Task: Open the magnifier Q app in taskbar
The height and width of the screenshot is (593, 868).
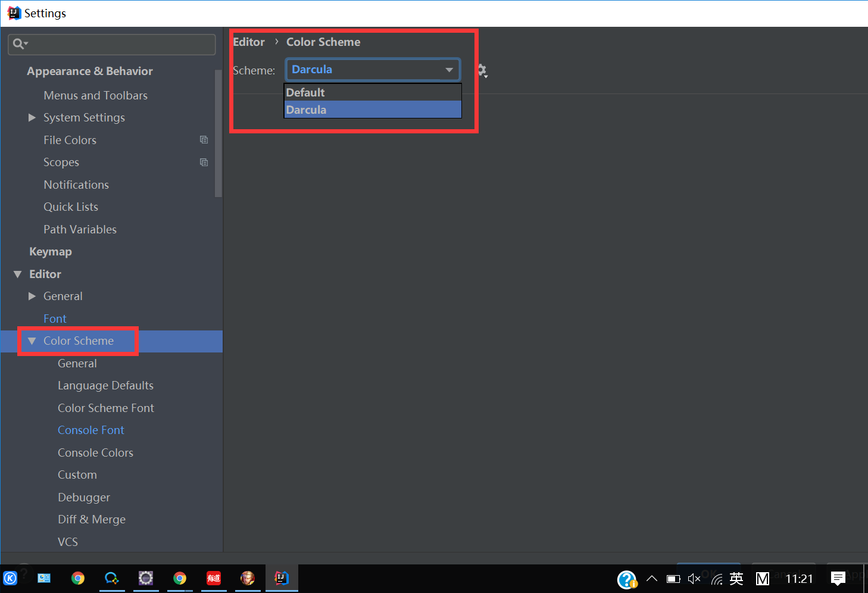Action: [112, 578]
